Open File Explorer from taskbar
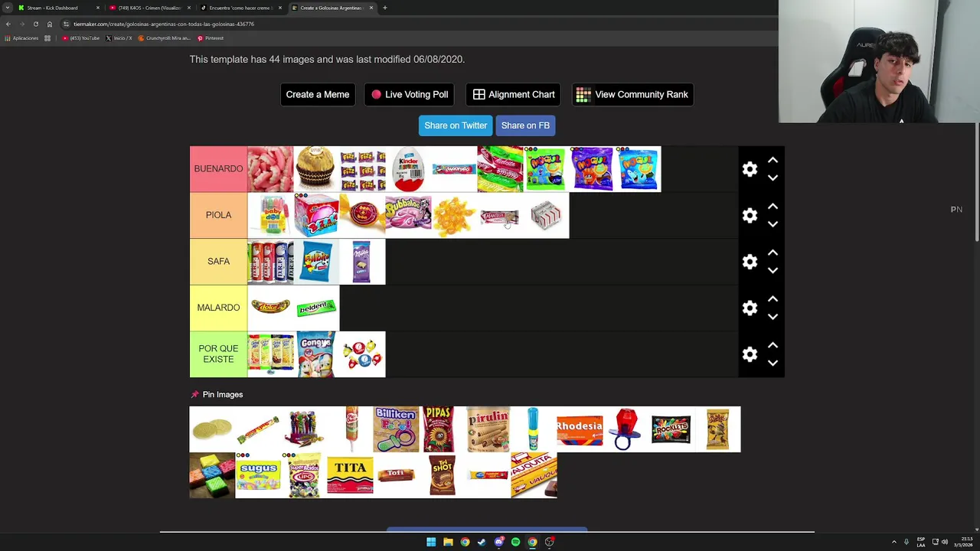 click(x=448, y=542)
